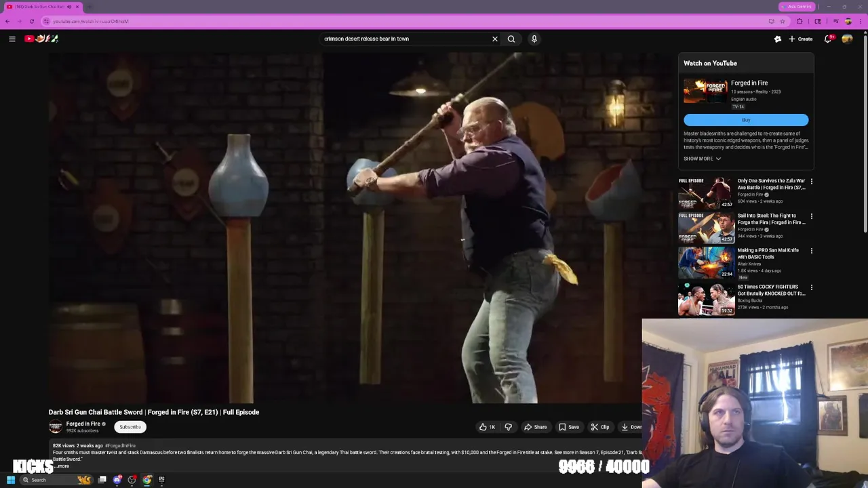Open options for San Mai Knife video
The image size is (868, 488).
pyautogui.click(x=812, y=251)
